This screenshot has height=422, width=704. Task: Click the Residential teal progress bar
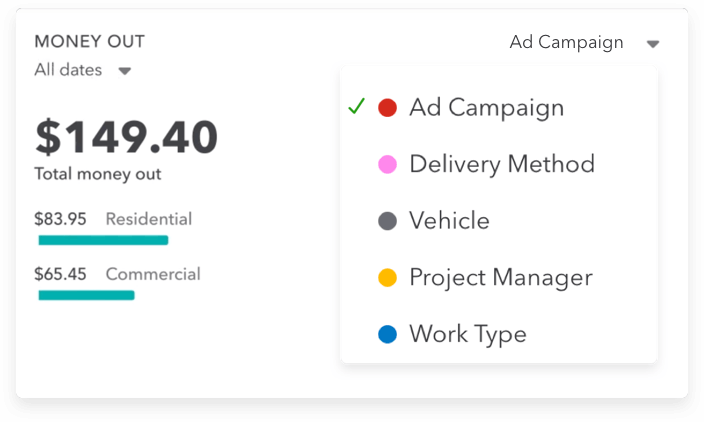pyautogui.click(x=103, y=240)
